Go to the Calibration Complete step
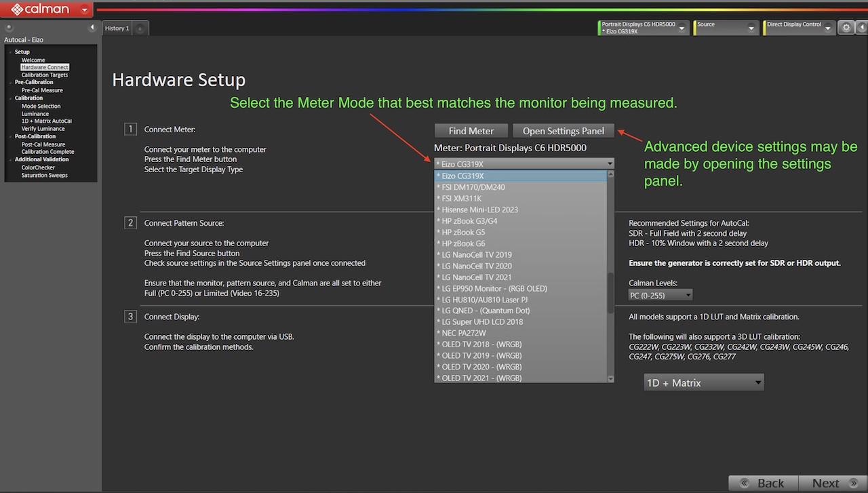This screenshot has height=493, width=868. 47,152
